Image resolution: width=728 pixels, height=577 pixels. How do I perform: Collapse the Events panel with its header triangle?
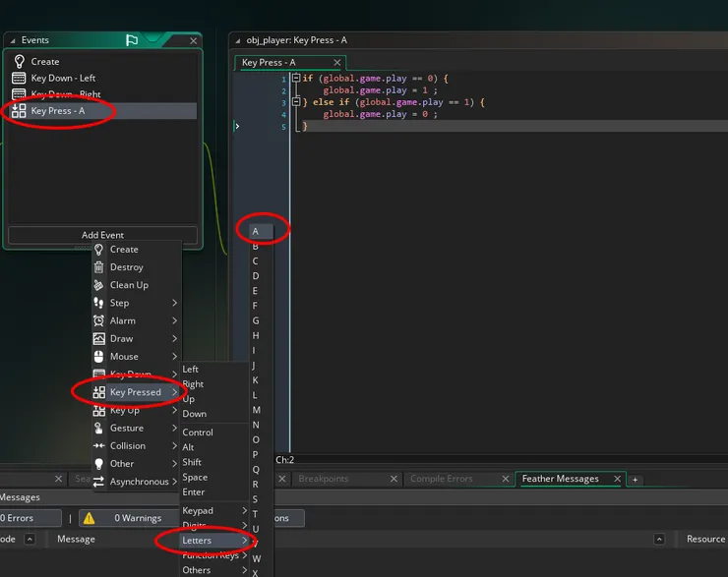point(13,41)
